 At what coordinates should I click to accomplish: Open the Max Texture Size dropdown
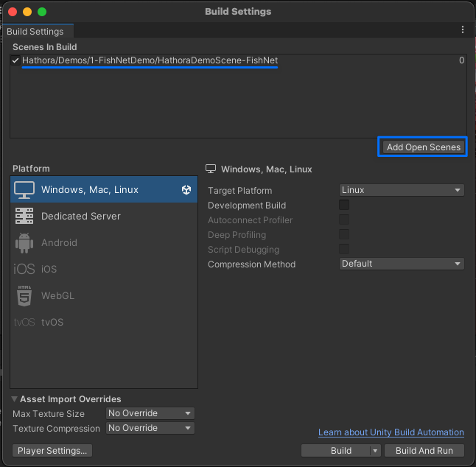[x=150, y=413]
